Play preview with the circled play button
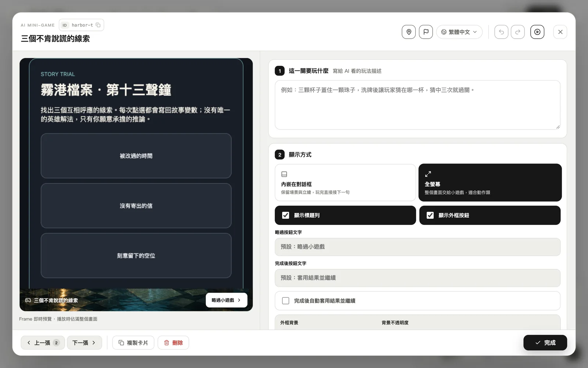588x368 pixels. coord(537,32)
